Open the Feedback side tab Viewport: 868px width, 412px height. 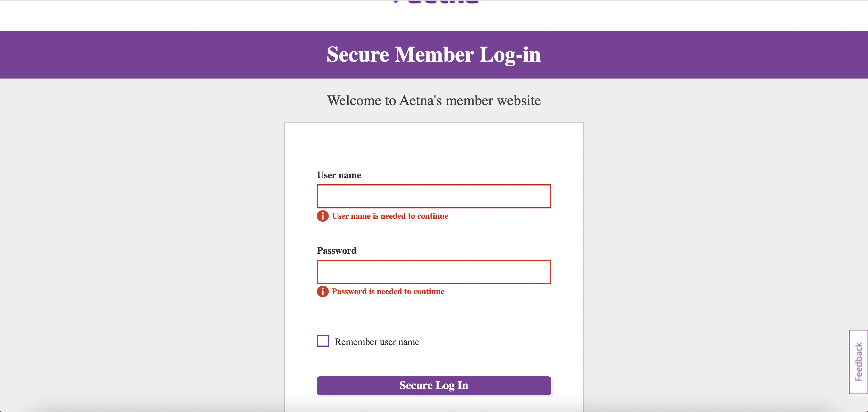click(x=858, y=362)
